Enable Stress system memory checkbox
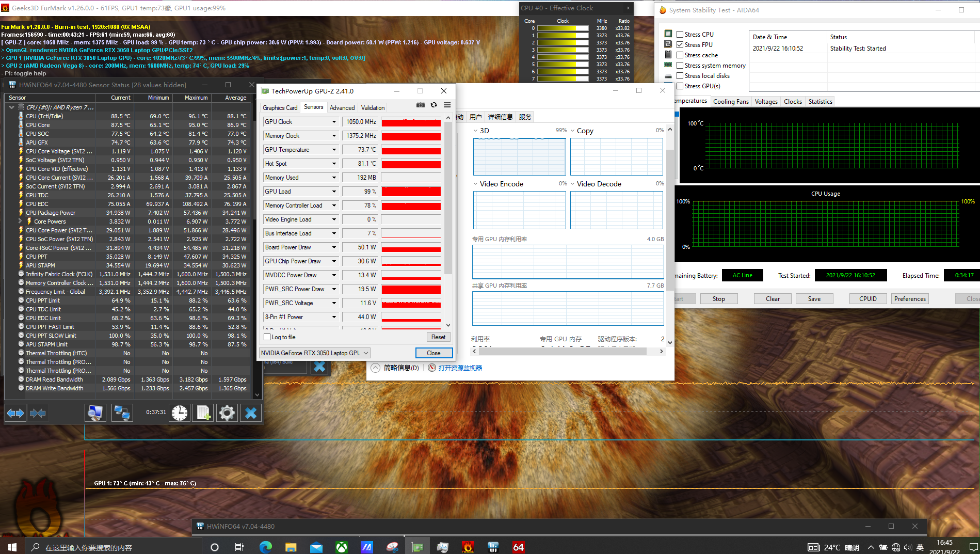Screen dimensions: 980x554 (x=680, y=65)
